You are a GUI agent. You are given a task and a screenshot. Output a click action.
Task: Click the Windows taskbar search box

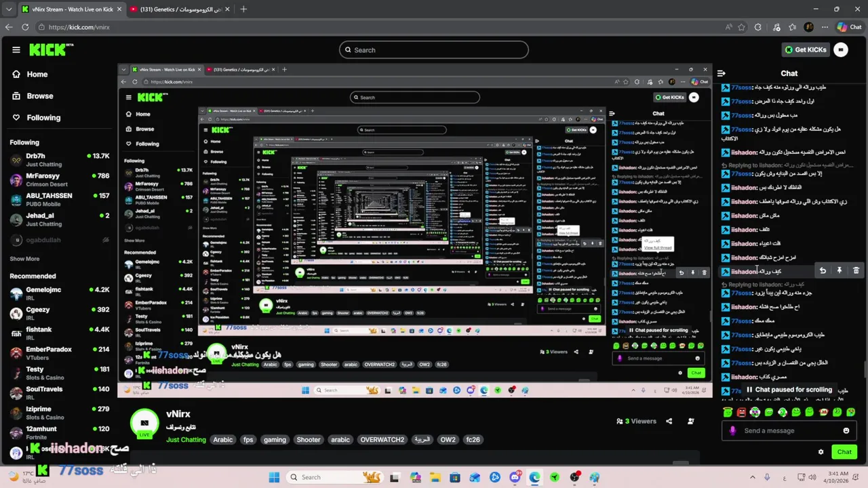point(334,477)
